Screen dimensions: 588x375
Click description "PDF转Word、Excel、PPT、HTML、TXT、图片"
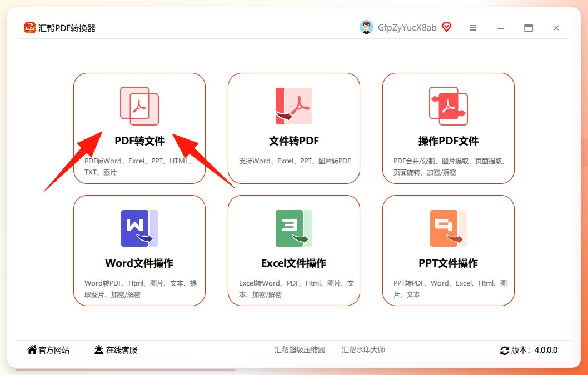point(138,167)
